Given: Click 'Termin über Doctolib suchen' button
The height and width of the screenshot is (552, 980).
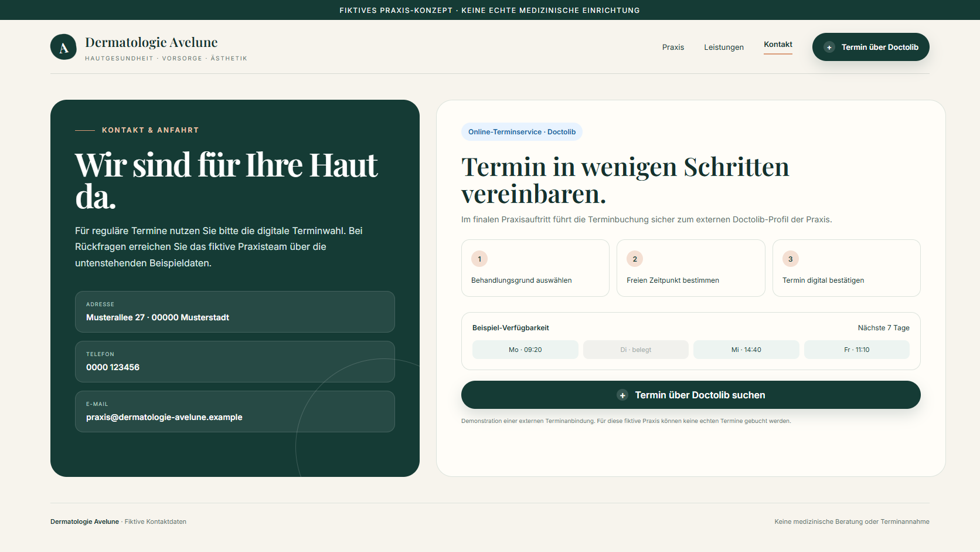Looking at the screenshot, I should coord(691,395).
